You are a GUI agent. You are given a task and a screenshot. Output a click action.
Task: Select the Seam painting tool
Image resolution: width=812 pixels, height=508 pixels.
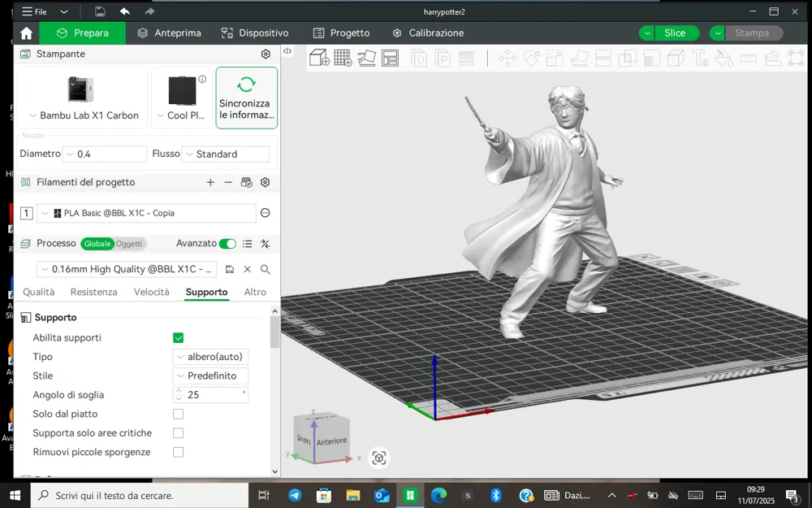pyautogui.click(x=676, y=58)
